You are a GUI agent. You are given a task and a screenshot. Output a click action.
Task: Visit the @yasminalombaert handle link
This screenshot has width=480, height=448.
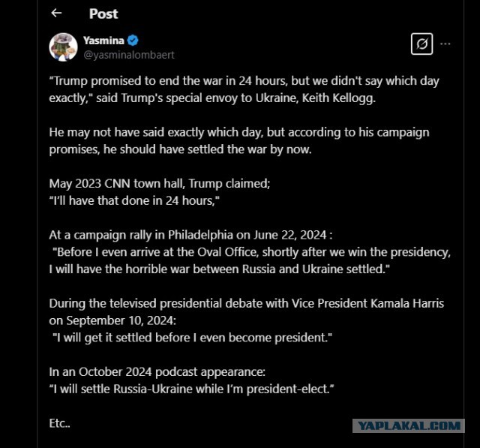coord(129,55)
